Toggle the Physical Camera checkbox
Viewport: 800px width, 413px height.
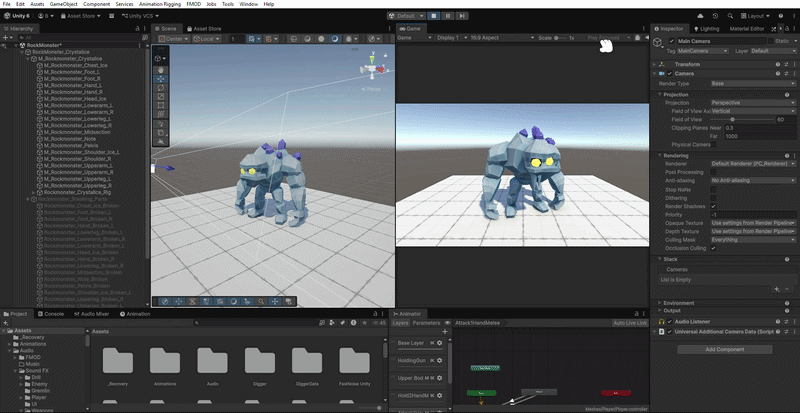coord(713,144)
